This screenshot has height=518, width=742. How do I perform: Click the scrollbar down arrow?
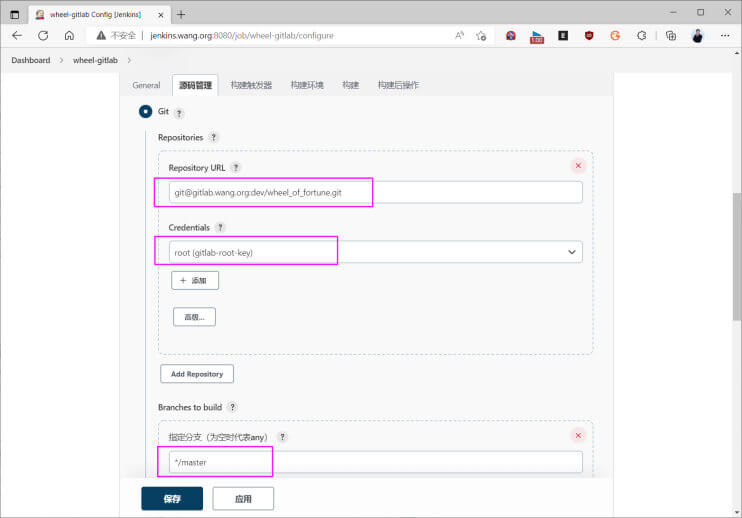737,512
